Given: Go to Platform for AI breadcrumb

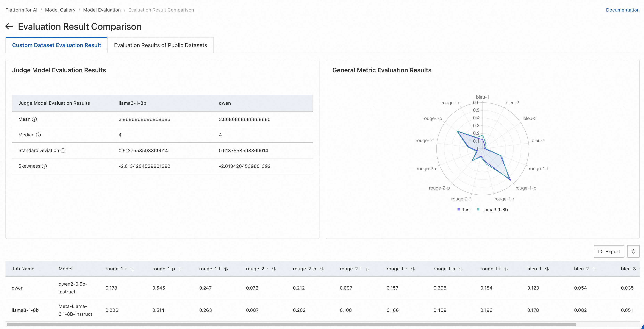Looking at the screenshot, I should pyautogui.click(x=21, y=10).
